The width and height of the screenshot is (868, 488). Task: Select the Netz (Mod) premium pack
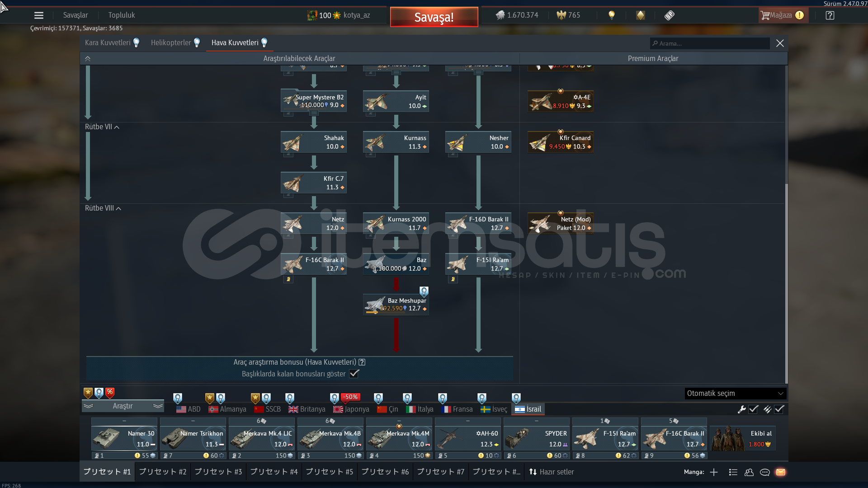pos(561,223)
